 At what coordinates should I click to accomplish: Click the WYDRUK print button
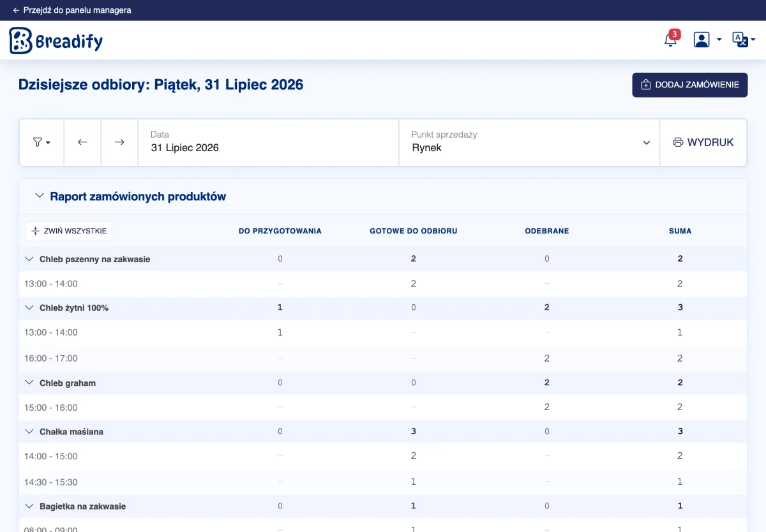703,142
